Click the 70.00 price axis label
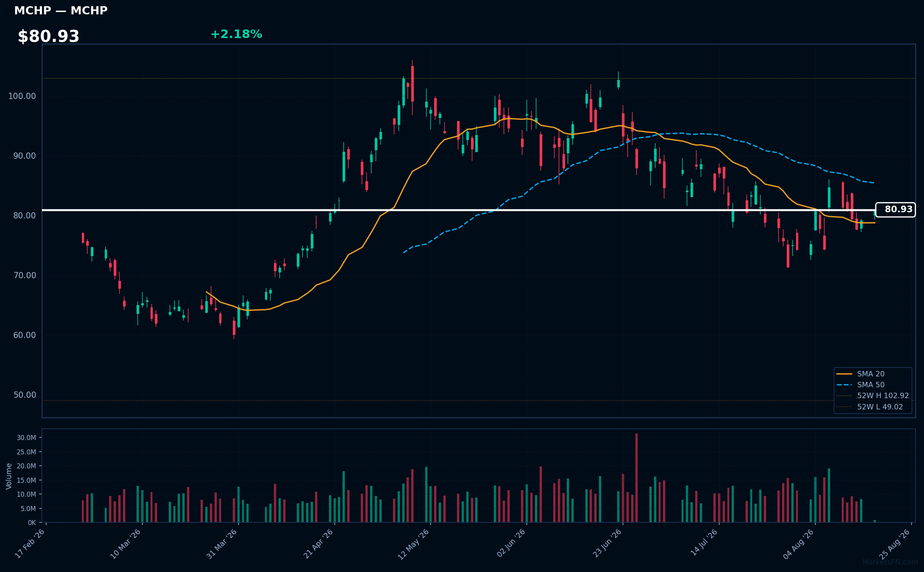 coord(24,275)
